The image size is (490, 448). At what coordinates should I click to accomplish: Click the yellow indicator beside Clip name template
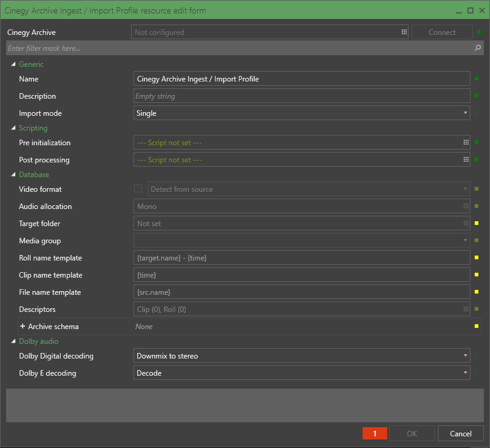477,275
